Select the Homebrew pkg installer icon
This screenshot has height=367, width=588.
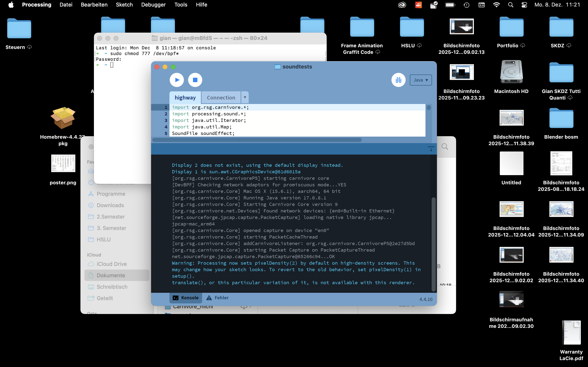(x=63, y=118)
